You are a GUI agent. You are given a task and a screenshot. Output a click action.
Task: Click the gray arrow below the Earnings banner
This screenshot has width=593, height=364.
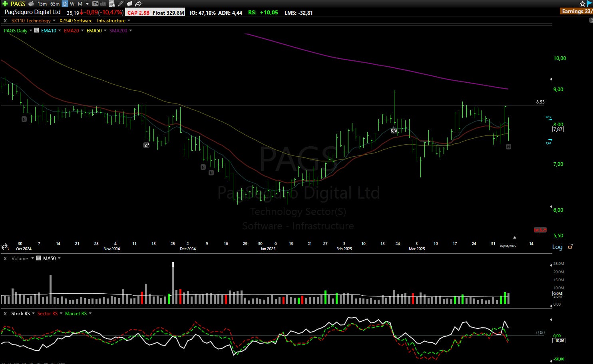coord(591,20)
